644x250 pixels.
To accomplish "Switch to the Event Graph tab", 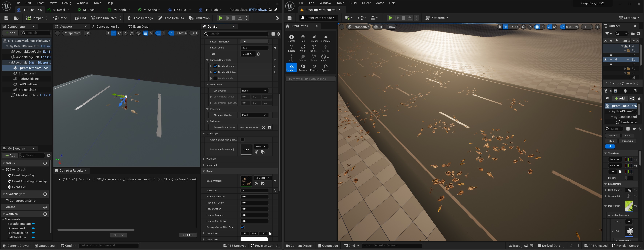I will (x=139, y=27).
